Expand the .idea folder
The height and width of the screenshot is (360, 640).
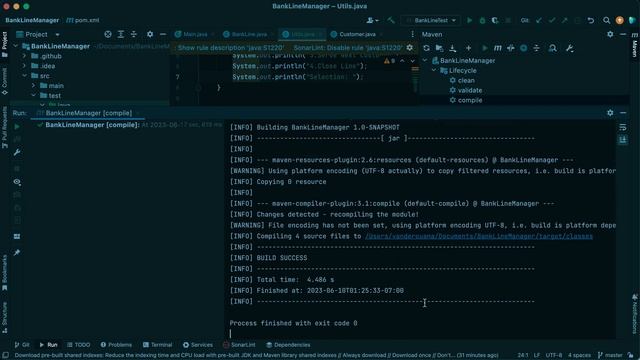click(x=24, y=66)
